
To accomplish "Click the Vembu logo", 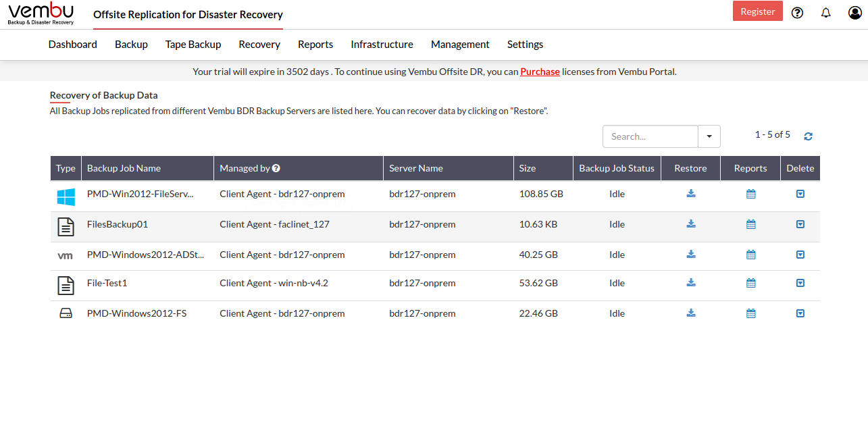I will [41, 14].
